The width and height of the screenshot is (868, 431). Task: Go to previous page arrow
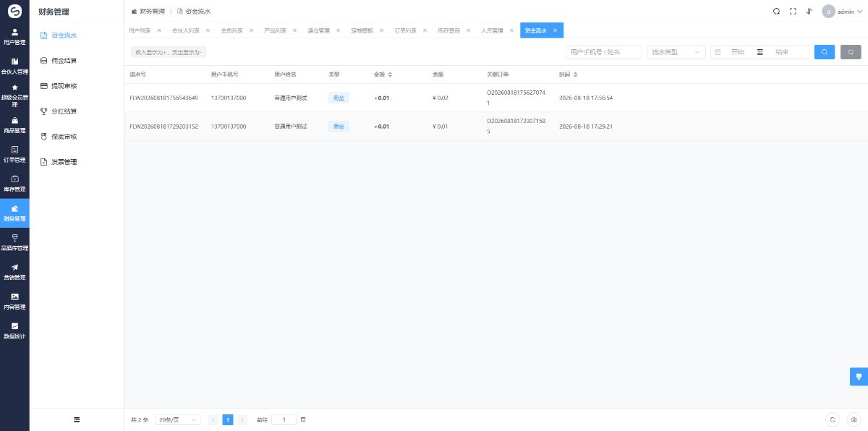pyautogui.click(x=213, y=419)
